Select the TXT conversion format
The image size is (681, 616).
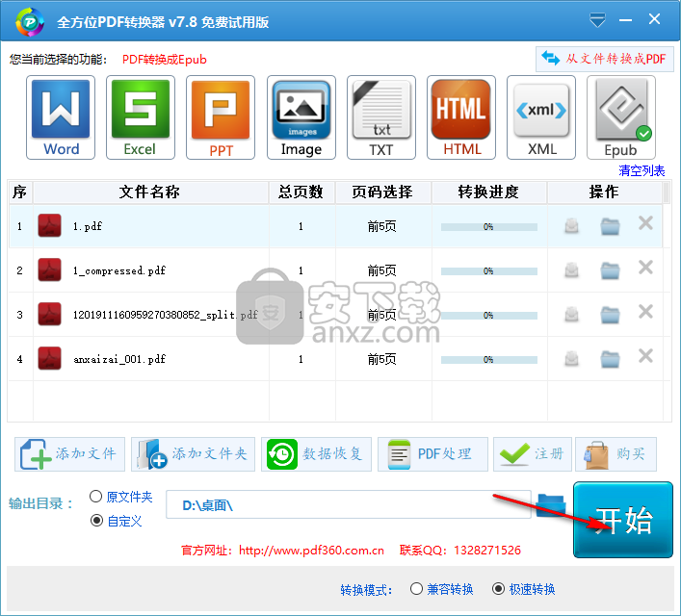381,117
